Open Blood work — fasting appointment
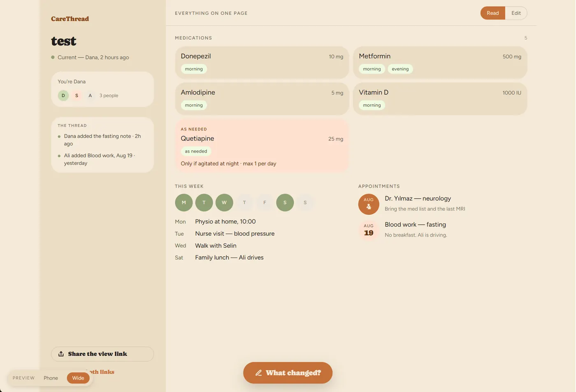 (415, 225)
